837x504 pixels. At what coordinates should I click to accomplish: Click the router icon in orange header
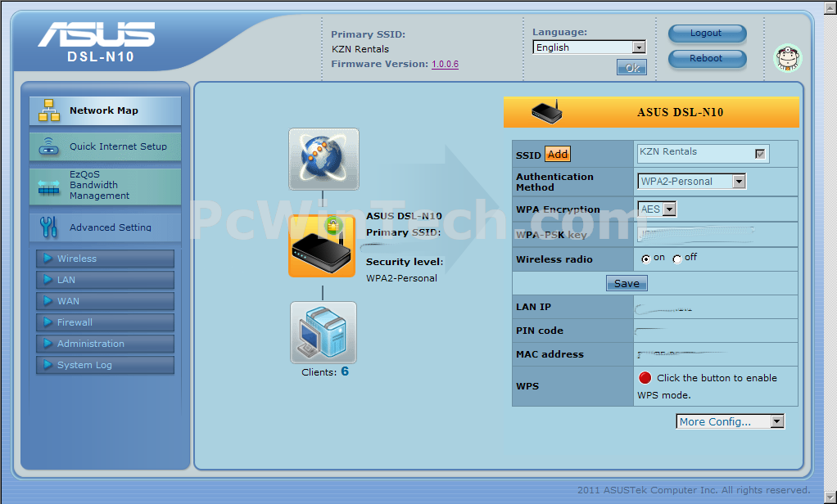546,111
